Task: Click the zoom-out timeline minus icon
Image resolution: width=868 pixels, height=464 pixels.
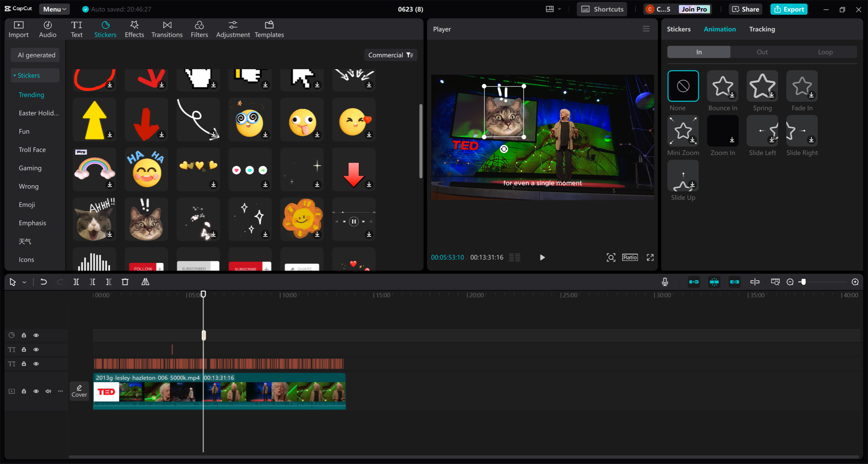Action: pos(790,282)
